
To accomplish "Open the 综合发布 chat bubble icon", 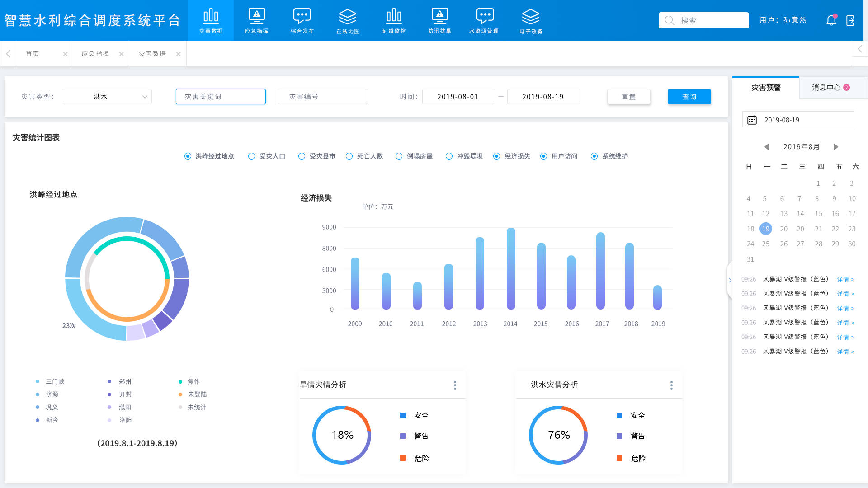I will point(302,17).
